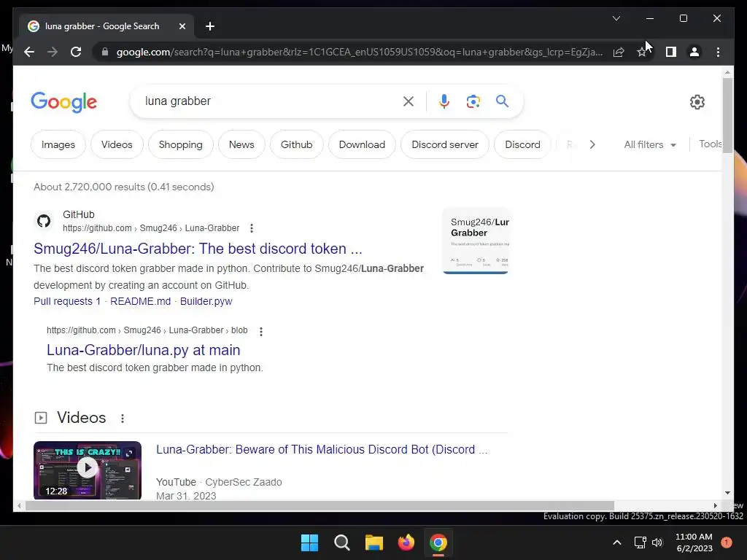
Task: Search by image with Google Lens
Action: pyautogui.click(x=473, y=101)
